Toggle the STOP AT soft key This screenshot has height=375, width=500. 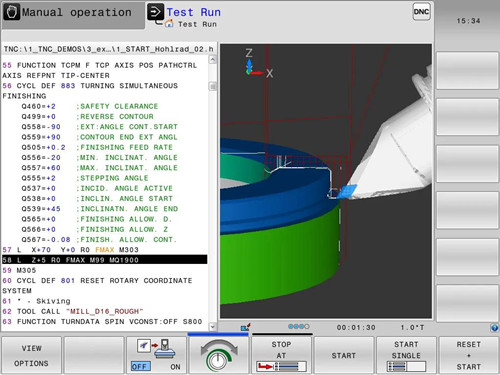[281, 355]
